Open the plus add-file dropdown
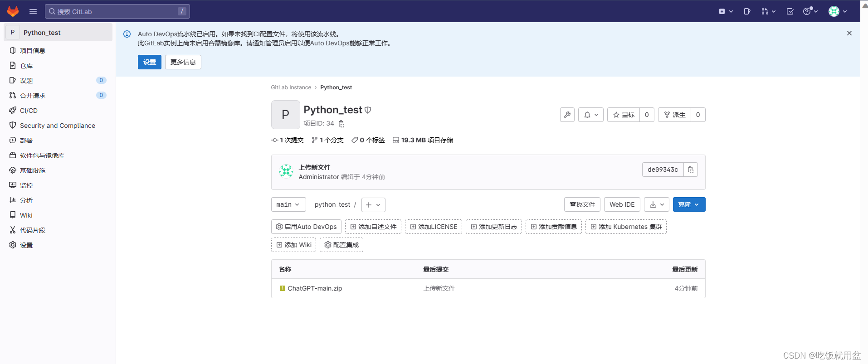The width and height of the screenshot is (868, 364). tap(373, 205)
